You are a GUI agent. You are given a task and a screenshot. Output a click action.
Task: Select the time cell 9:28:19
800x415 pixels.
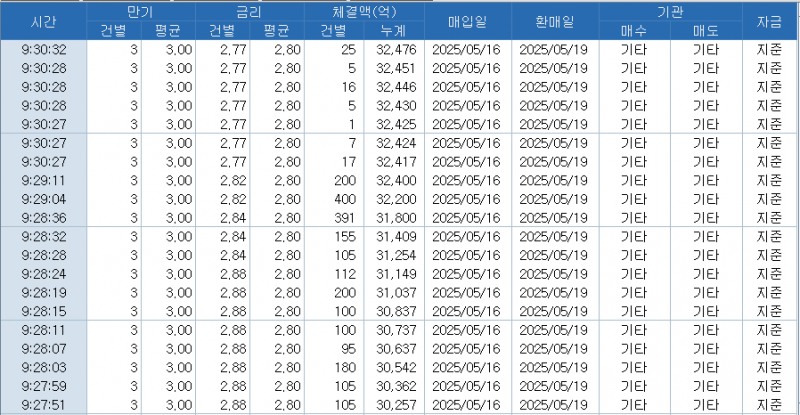pyautogui.click(x=44, y=293)
